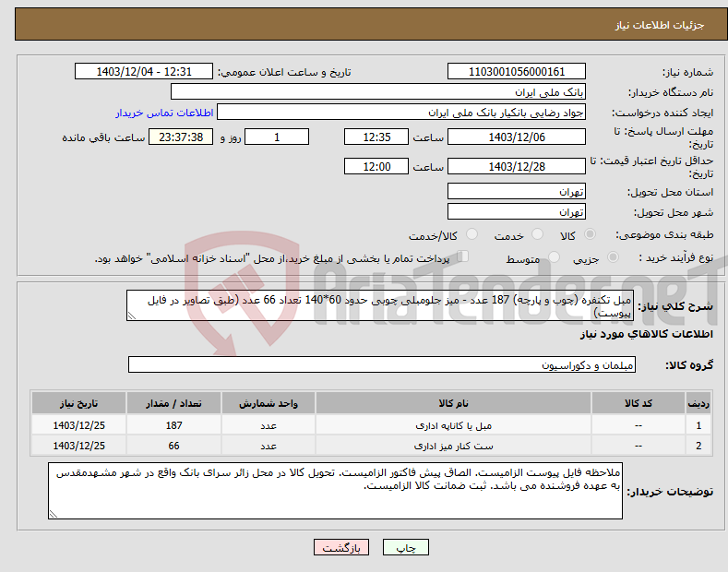Select the کالا/خدمت radio button
This screenshot has height=572, width=728.
pyautogui.click(x=471, y=234)
